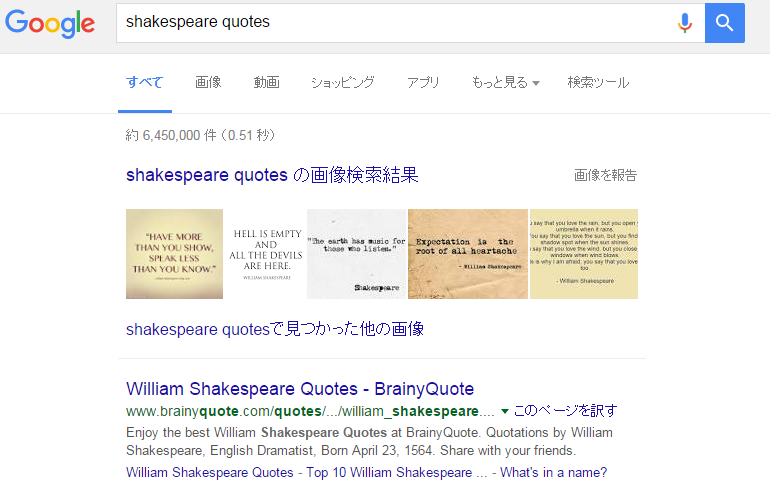Expand green arrow beside brainyquote URL
Image resolution: width=770 pixels, height=492 pixels.
pyautogui.click(x=504, y=411)
